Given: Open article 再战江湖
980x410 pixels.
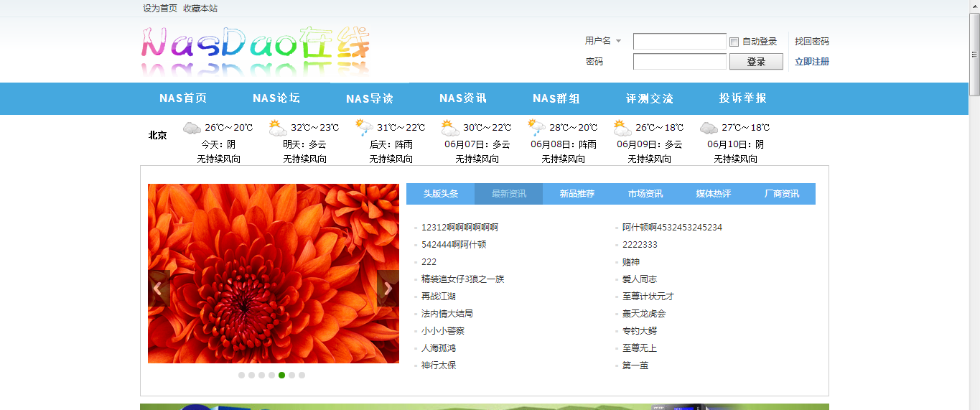Looking at the screenshot, I should coord(439,297).
